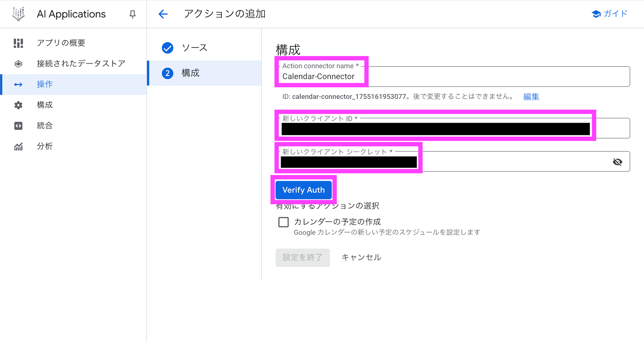The image size is (644, 342).
Task: Click the AI Applications logo icon
Action: pyautogui.click(x=18, y=14)
